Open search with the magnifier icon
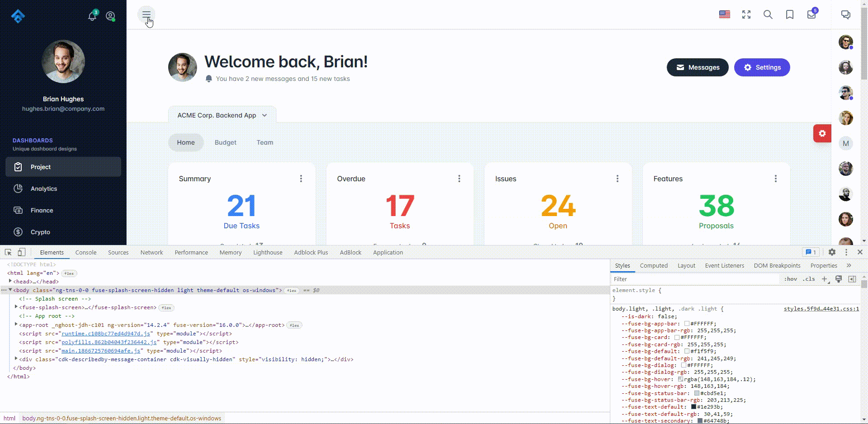 coord(768,15)
